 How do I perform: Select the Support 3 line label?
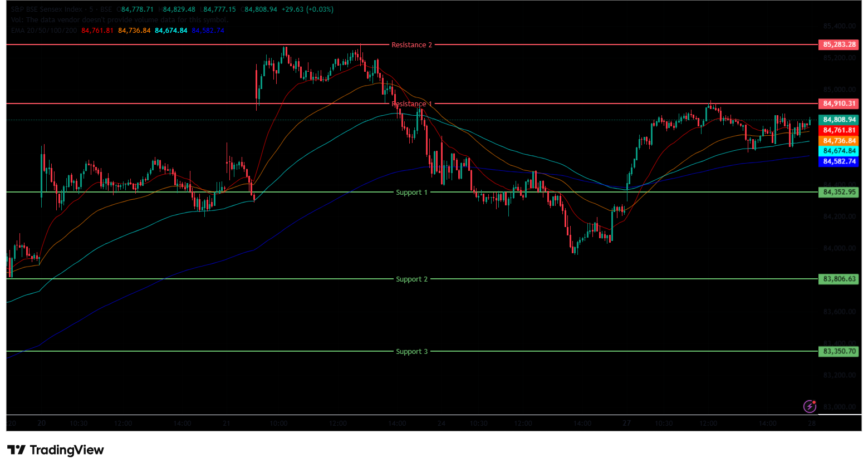411,352
